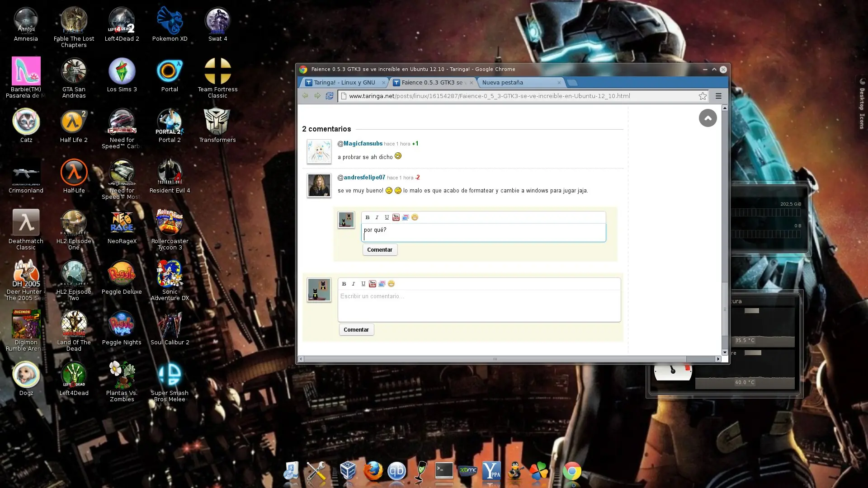Select the Amnesia desktop icon
The height and width of the screenshot is (488, 868).
pyautogui.click(x=26, y=25)
